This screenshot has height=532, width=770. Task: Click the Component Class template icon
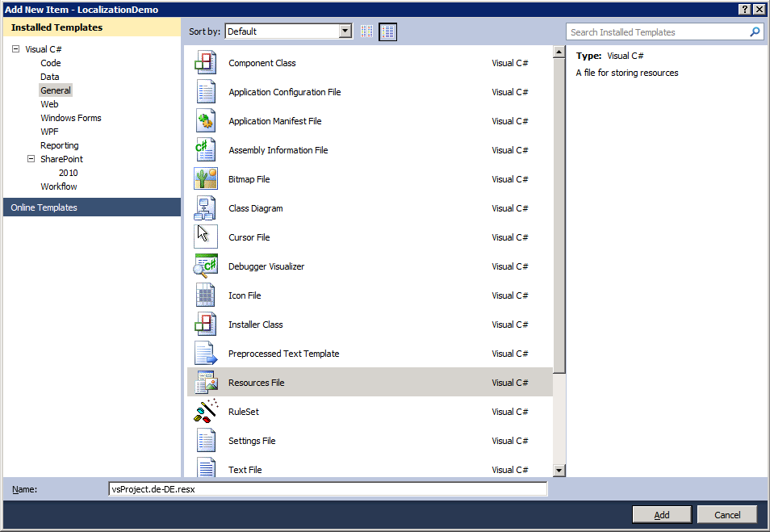pos(205,63)
